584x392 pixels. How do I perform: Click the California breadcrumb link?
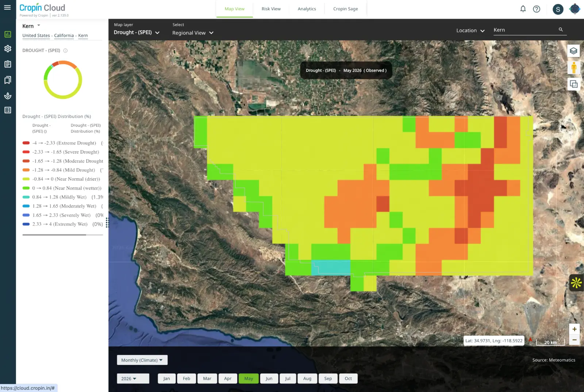[x=64, y=35]
